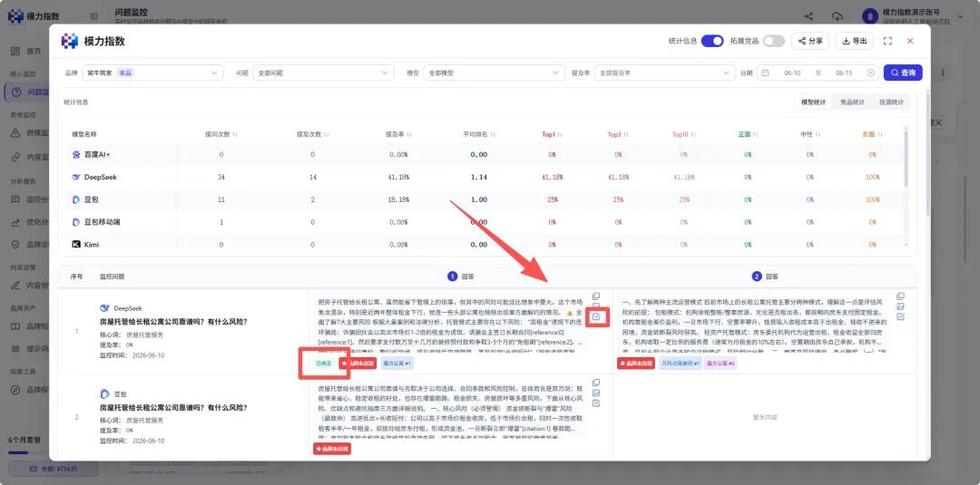Image resolution: width=980 pixels, height=485 pixels.
Task: Enter fullscreen mode for the dialog
Action: pyautogui.click(x=887, y=41)
